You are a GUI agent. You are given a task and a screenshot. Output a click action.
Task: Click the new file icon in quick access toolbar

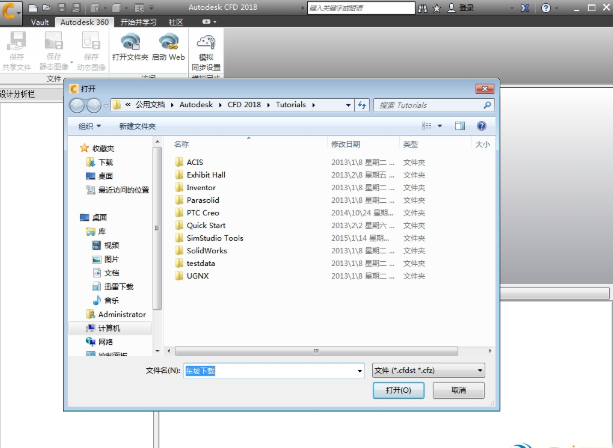coord(33,8)
